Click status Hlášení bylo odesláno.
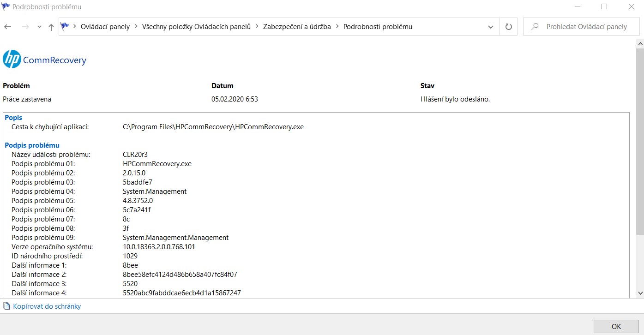 point(455,99)
